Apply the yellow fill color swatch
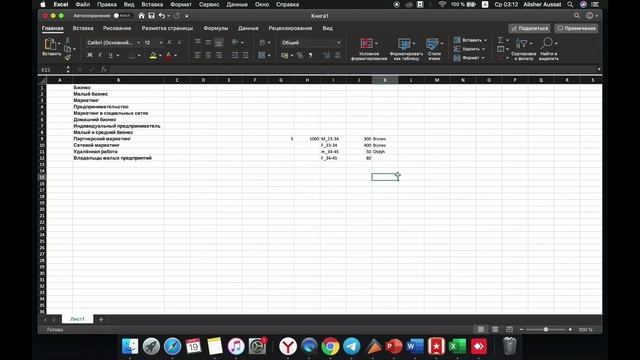The width and height of the screenshot is (640, 360). click(153, 56)
